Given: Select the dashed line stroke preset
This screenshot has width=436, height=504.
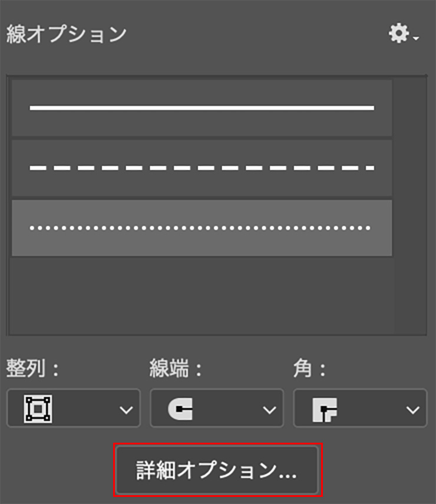Looking at the screenshot, I should pyautogui.click(x=202, y=168).
